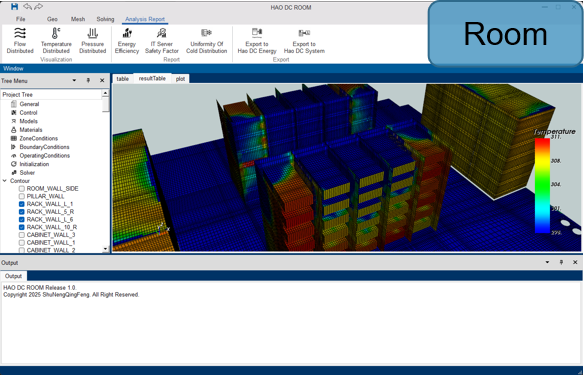
Task: Switch to the plot tab
Action: (x=180, y=79)
